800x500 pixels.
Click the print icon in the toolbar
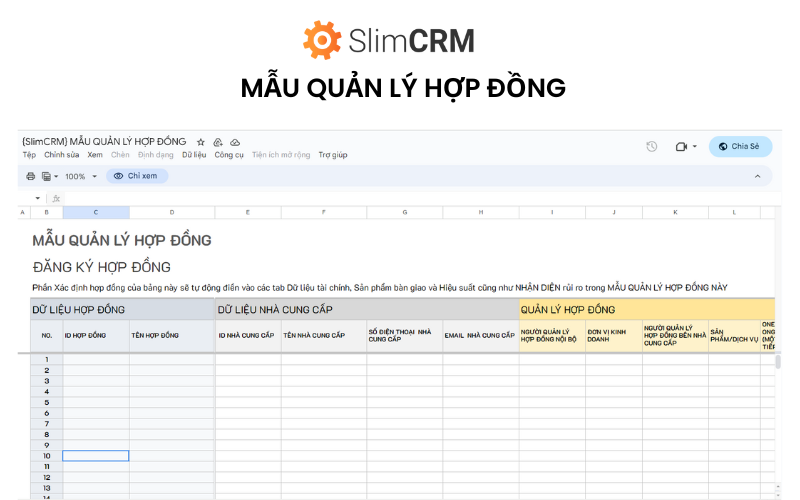[31, 176]
